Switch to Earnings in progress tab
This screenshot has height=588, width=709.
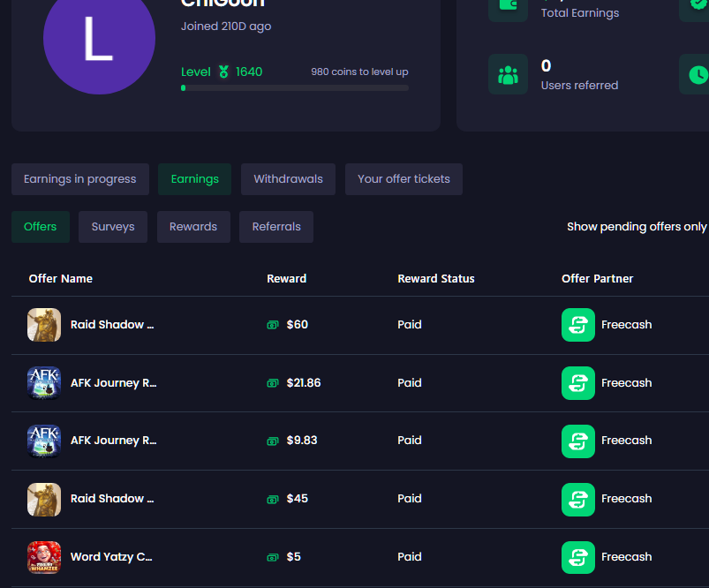(x=80, y=179)
